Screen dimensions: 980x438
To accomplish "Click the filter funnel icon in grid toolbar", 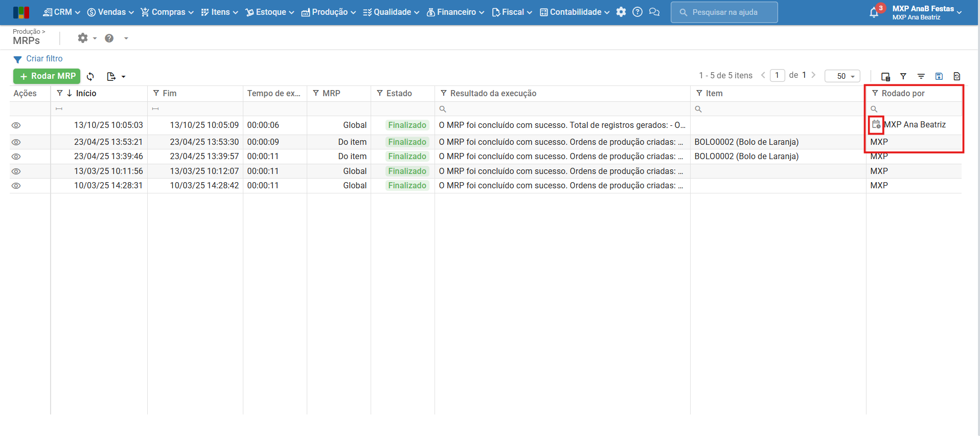I will point(903,76).
